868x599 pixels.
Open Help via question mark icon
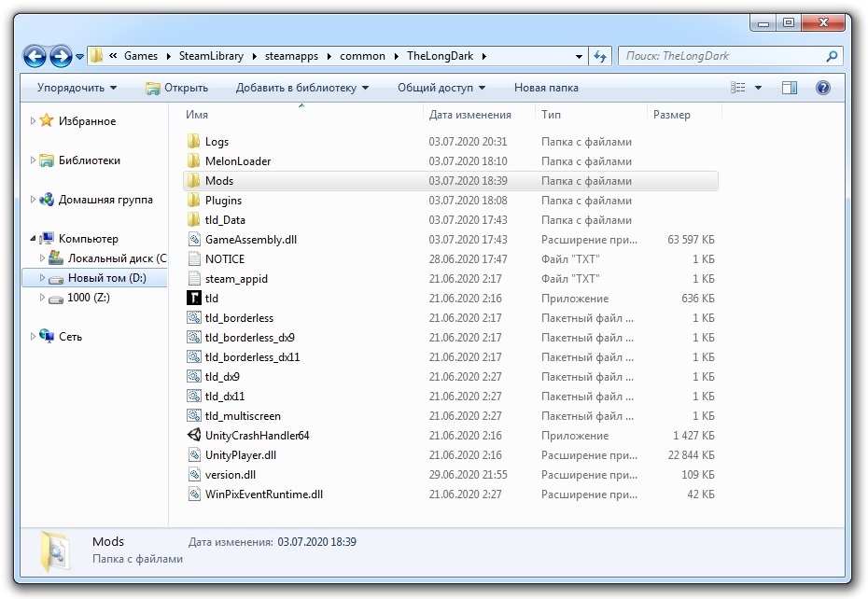[x=823, y=88]
